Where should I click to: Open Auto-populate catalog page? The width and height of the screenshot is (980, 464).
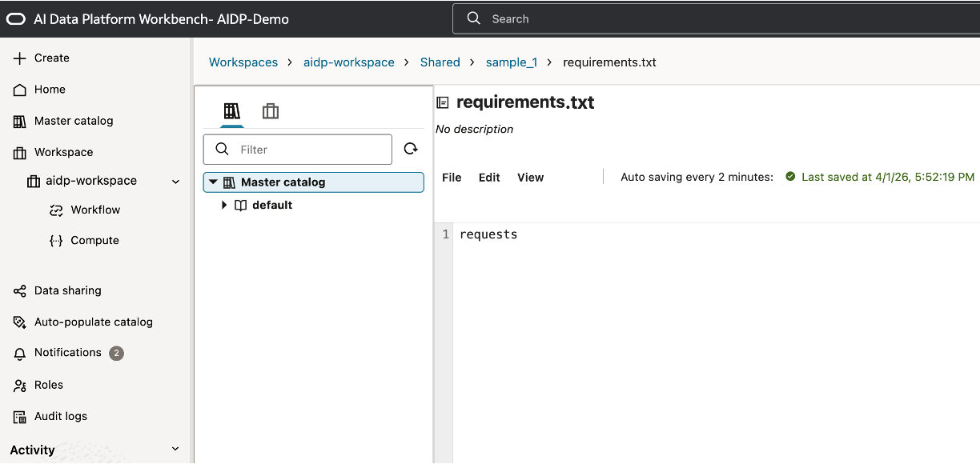coord(93,322)
